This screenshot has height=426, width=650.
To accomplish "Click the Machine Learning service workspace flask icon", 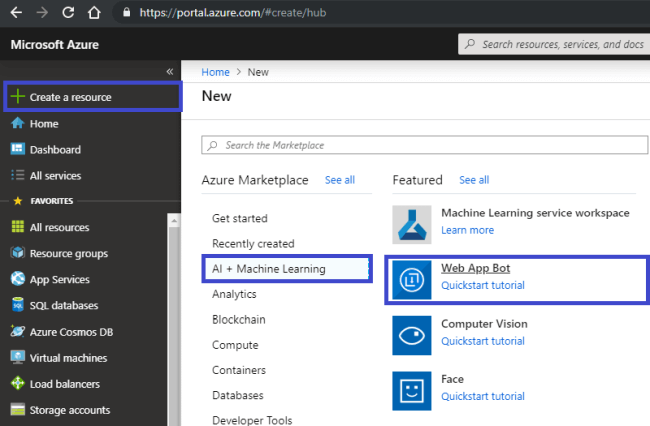I will pyautogui.click(x=412, y=225).
